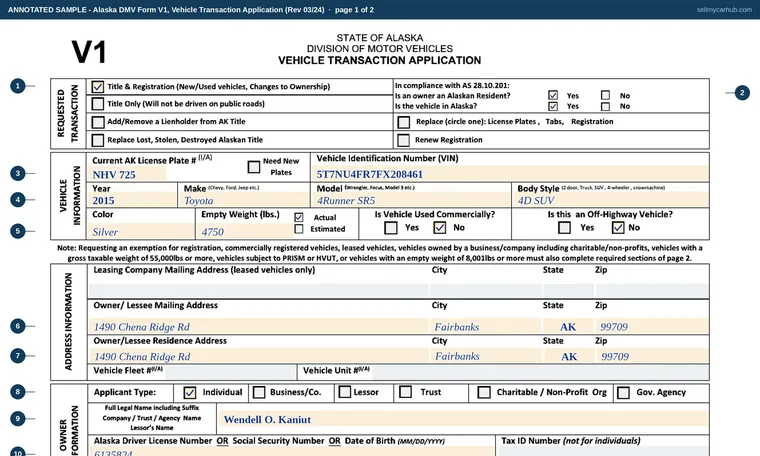Click the Vehicle Fleet # field
The width and height of the screenshot is (760, 456).
[x=230, y=372]
